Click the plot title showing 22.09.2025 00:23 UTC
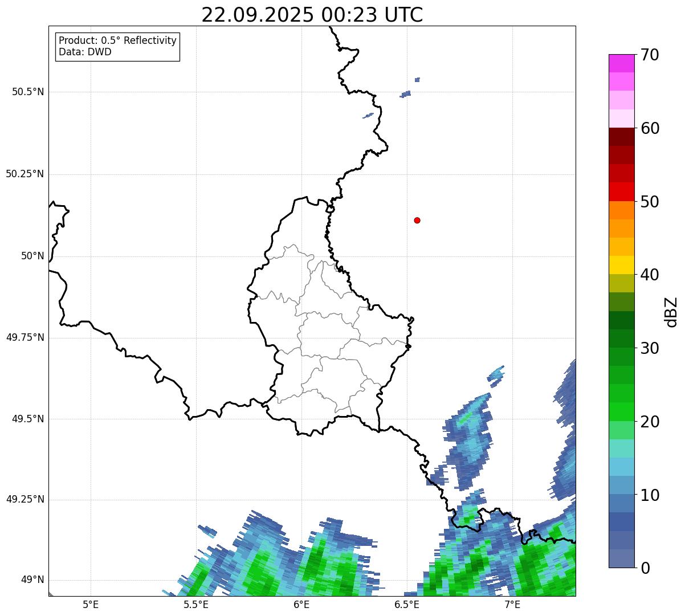This screenshot has width=685, height=616. click(x=312, y=15)
